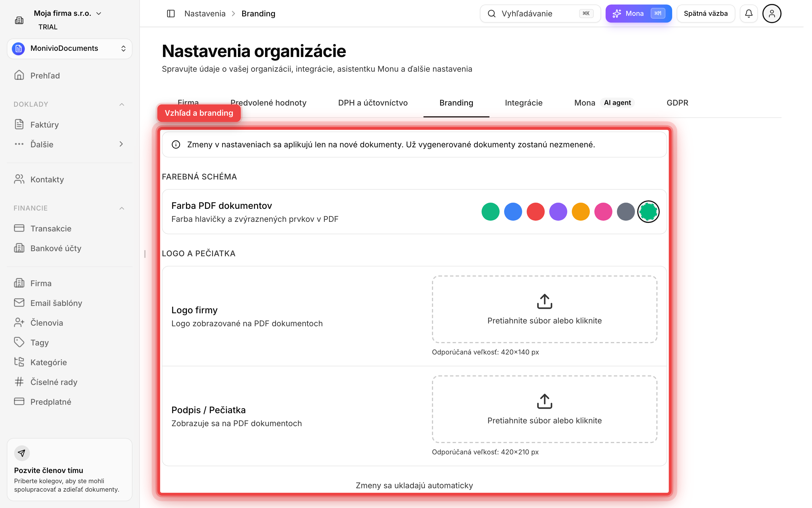812x508 pixels.
Task: Choose the red PDF color swatch
Action: [x=535, y=212]
